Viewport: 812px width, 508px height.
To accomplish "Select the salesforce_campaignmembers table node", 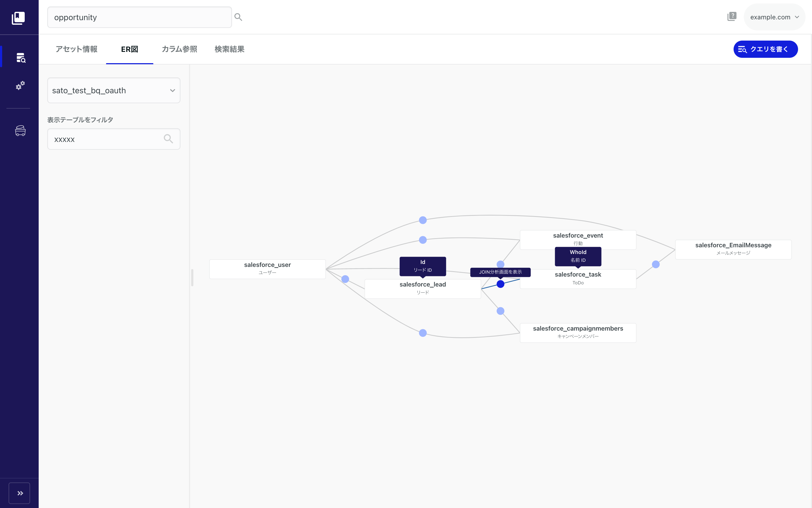I will pyautogui.click(x=578, y=333).
